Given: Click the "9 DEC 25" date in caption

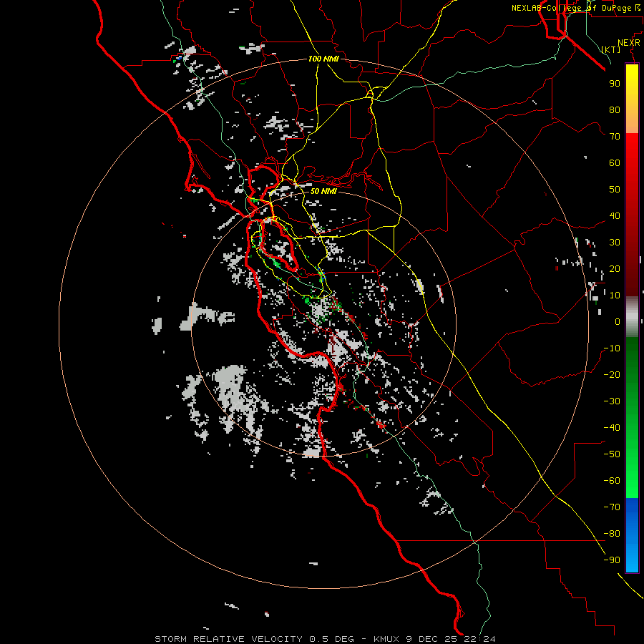Looking at the screenshot, I should (x=431, y=639).
